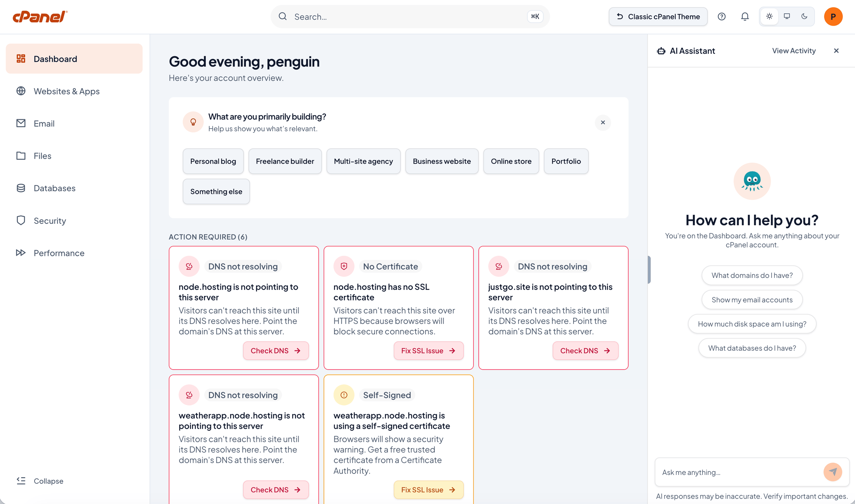Choose Something else option
The image size is (855, 504).
point(216,191)
